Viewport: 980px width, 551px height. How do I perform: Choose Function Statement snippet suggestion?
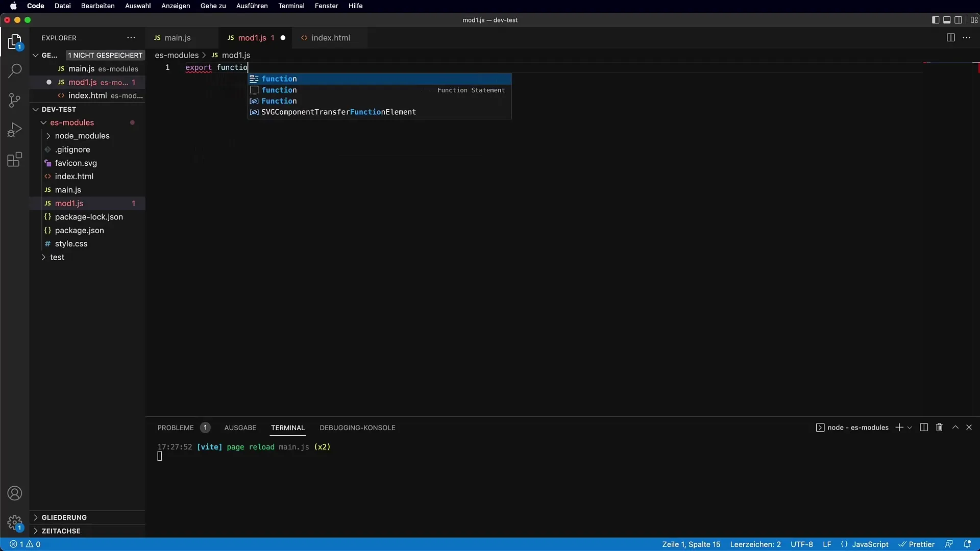click(x=380, y=90)
